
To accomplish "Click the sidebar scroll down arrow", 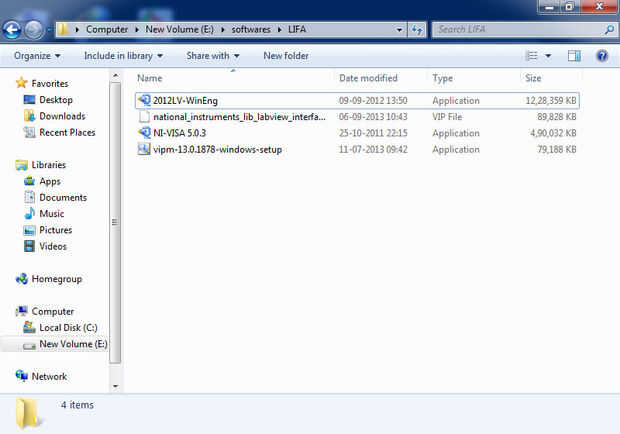I will point(115,386).
